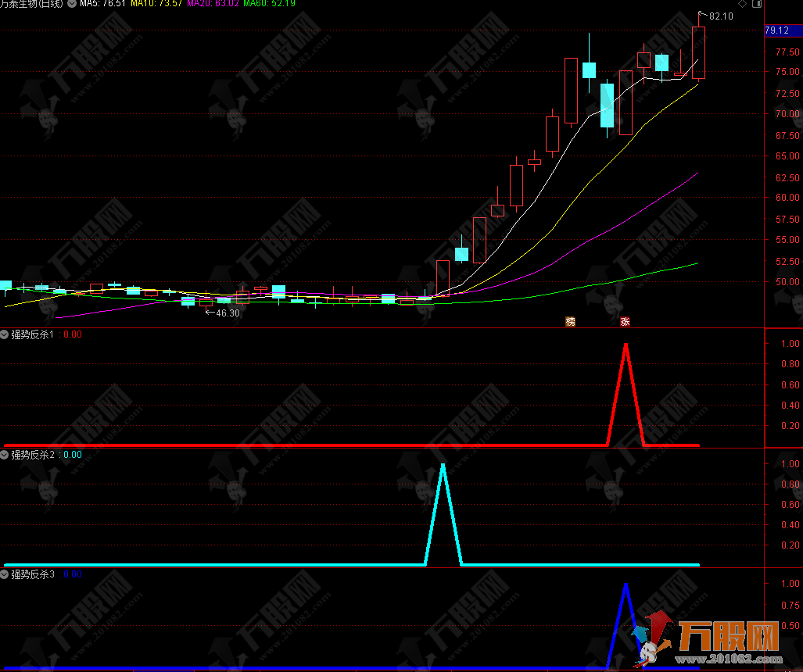Click the www.201082.com link in logo

729,659
